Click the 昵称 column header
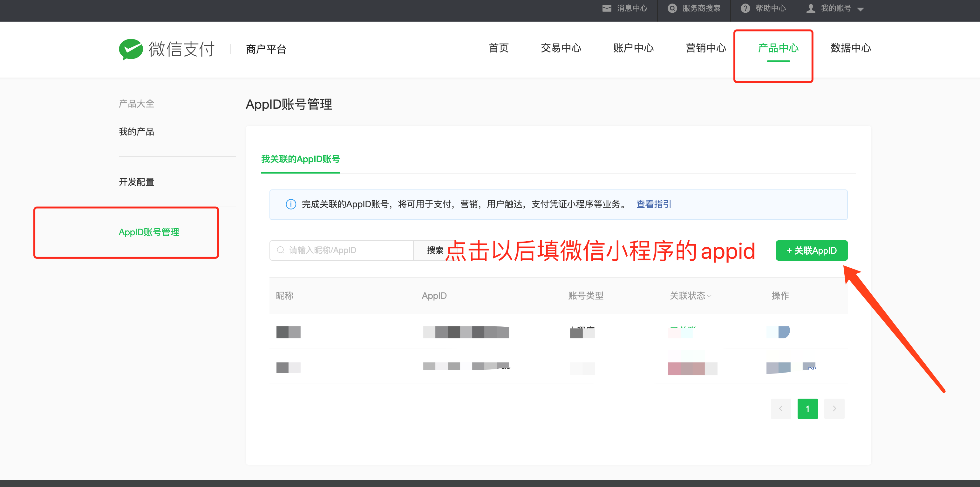The image size is (980, 487). point(285,296)
